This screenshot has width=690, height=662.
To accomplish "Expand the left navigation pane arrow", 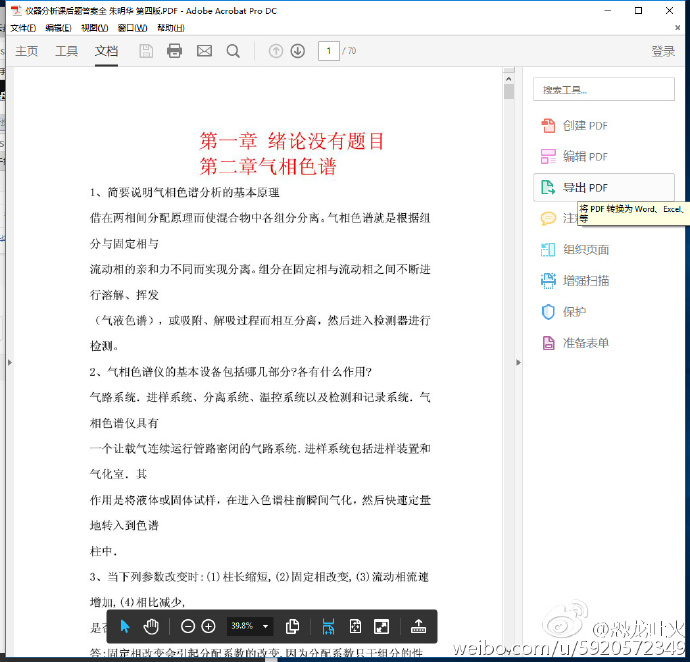I will (x=8, y=362).
